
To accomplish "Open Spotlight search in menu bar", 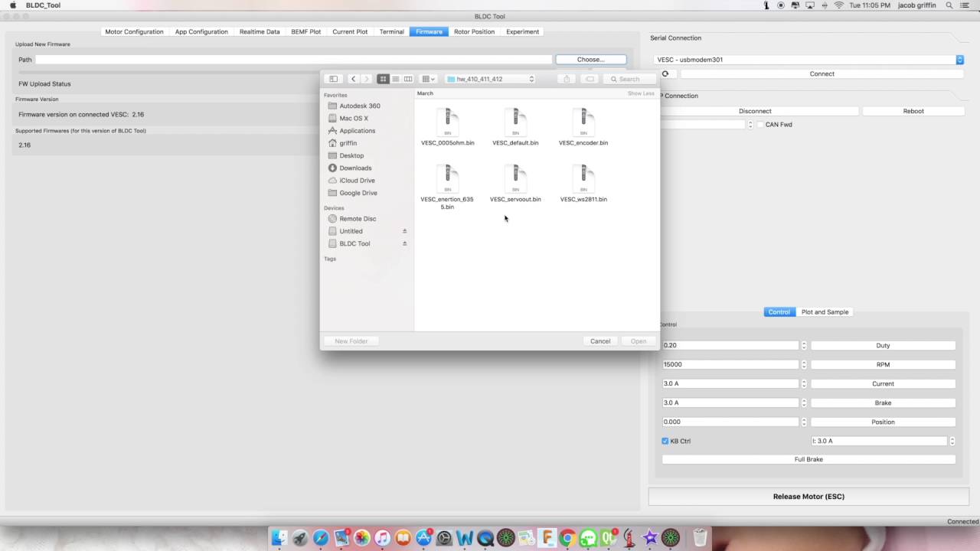I will (x=950, y=5).
